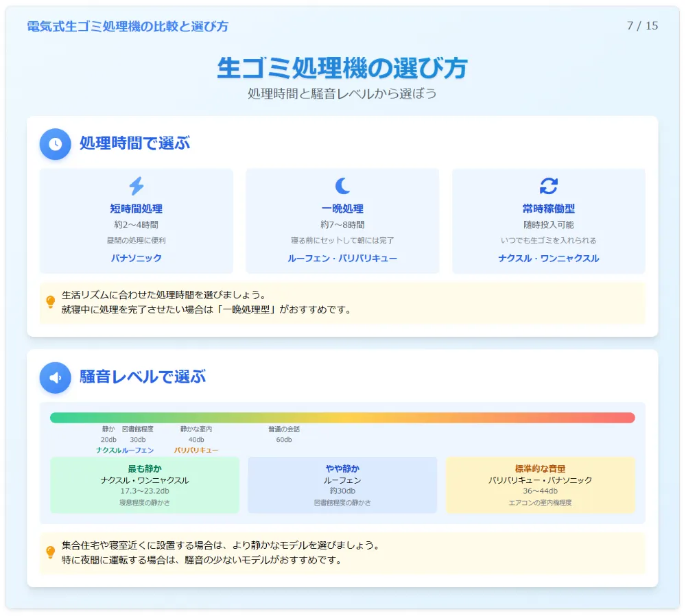This screenshot has width=686, height=616.
Task: Click パリパリキュー・パナソニック in the 標準的な音量 box
Action: pos(541,480)
